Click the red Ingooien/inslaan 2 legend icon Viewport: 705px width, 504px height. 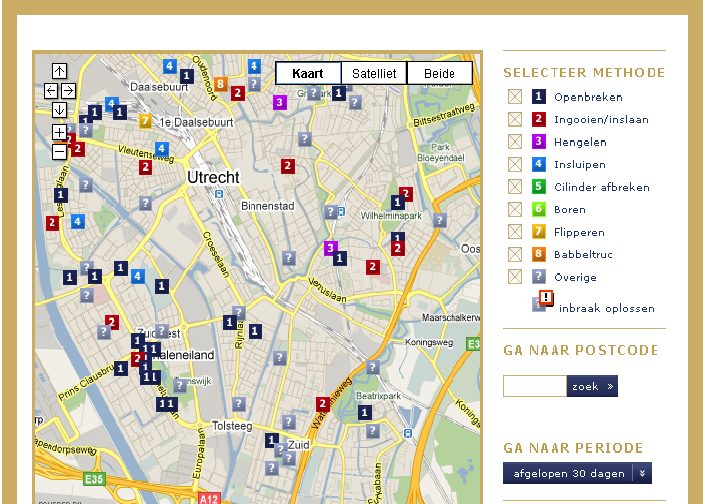coord(539,119)
